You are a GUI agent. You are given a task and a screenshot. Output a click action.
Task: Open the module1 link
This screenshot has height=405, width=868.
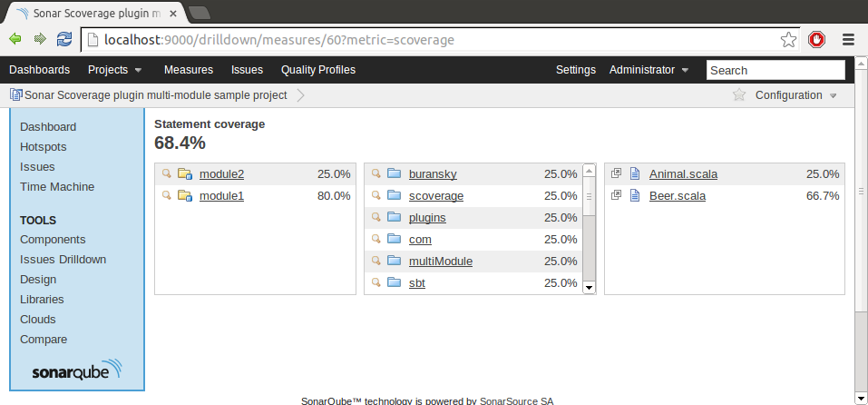(x=221, y=195)
